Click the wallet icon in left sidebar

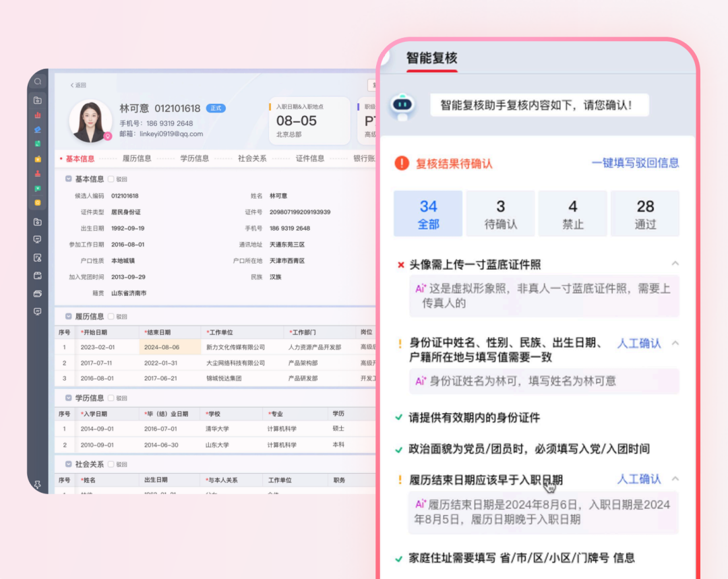point(38,275)
